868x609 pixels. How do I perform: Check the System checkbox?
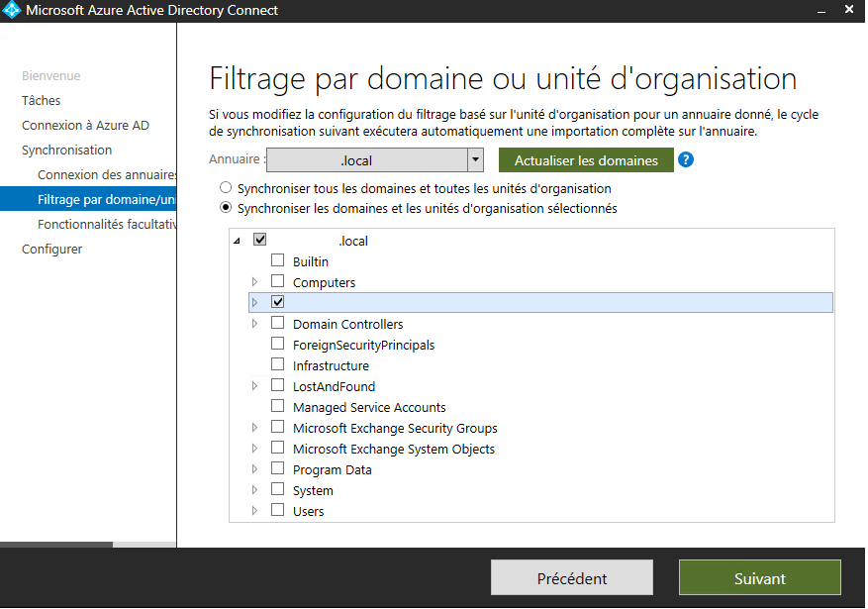click(277, 489)
